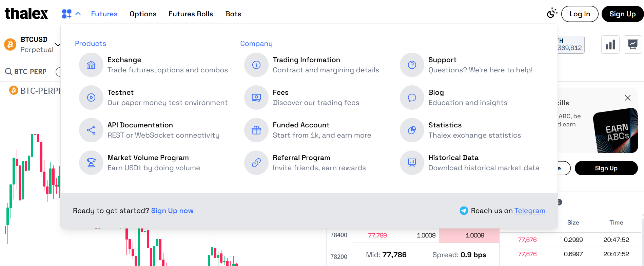Open the Blog menu entry title
644x266 pixels.
(436, 92)
